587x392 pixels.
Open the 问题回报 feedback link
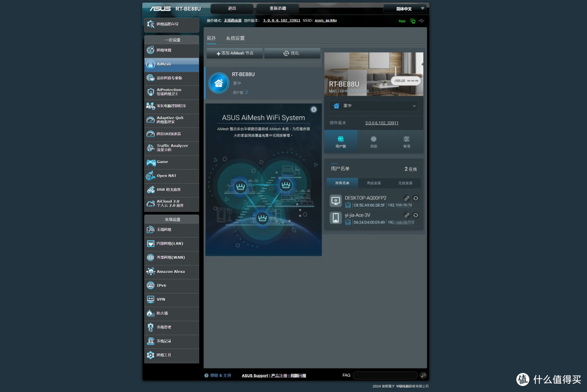[x=298, y=376]
